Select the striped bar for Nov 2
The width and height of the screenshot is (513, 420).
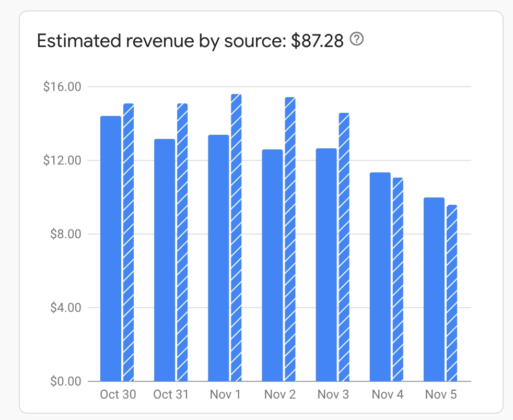290,239
